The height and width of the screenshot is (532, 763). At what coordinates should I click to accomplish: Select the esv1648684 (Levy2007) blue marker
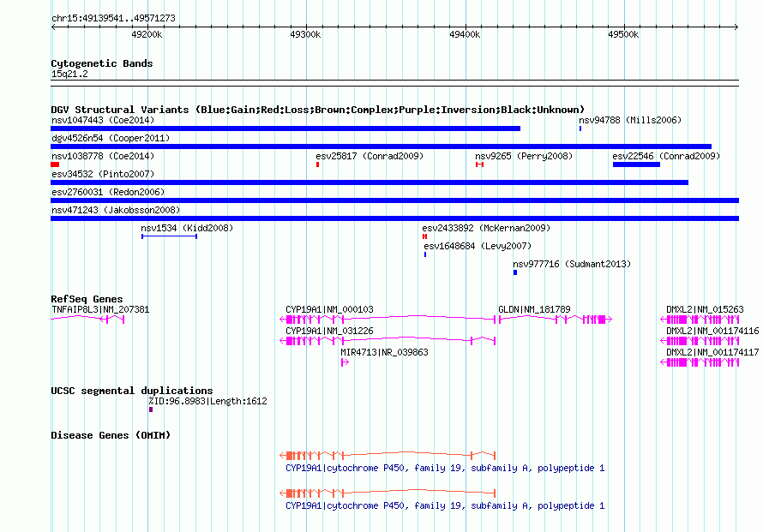tap(425, 254)
